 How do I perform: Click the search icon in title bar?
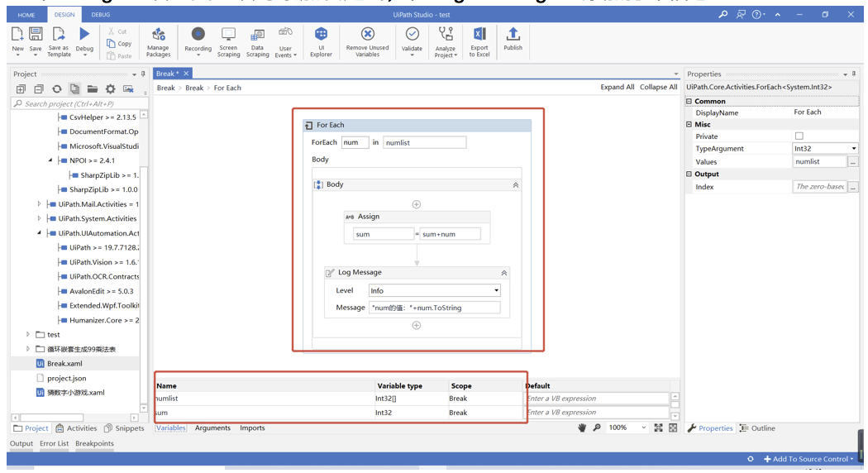[x=723, y=14]
